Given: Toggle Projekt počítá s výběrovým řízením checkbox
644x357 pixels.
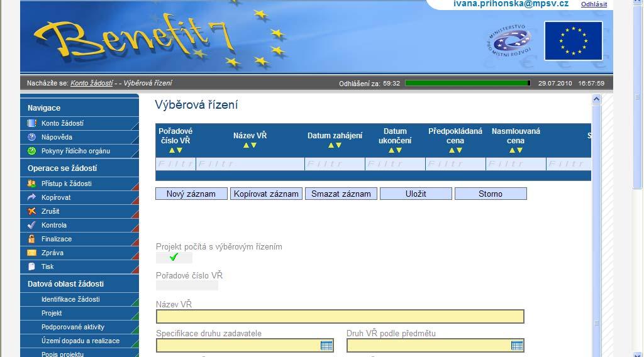Looking at the screenshot, I should [x=174, y=257].
